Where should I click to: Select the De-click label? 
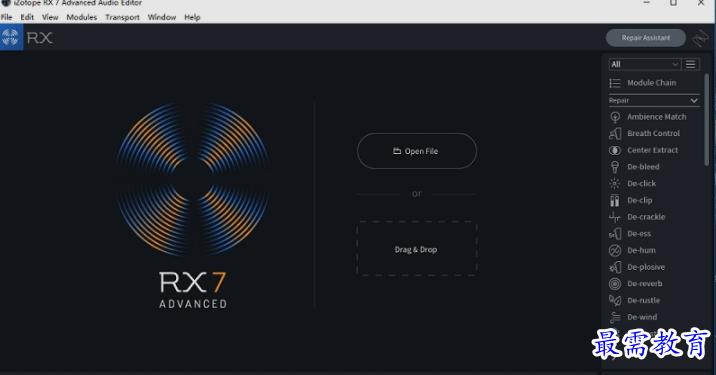pyautogui.click(x=642, y=184)
